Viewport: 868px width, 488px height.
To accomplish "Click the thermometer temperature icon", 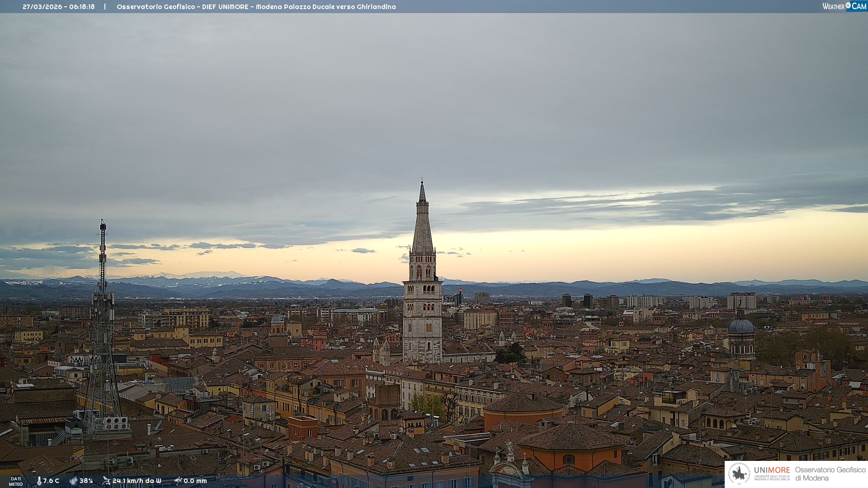I will click(39, 481).
